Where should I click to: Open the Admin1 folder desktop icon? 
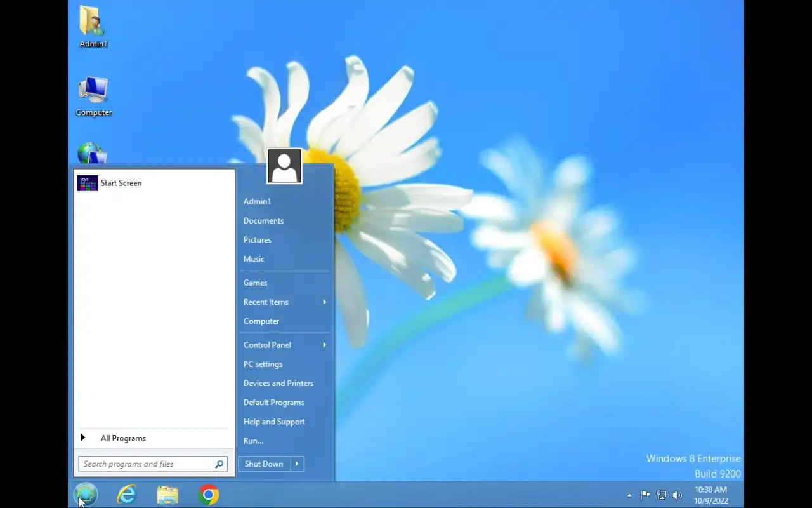(x=93, y=27)
